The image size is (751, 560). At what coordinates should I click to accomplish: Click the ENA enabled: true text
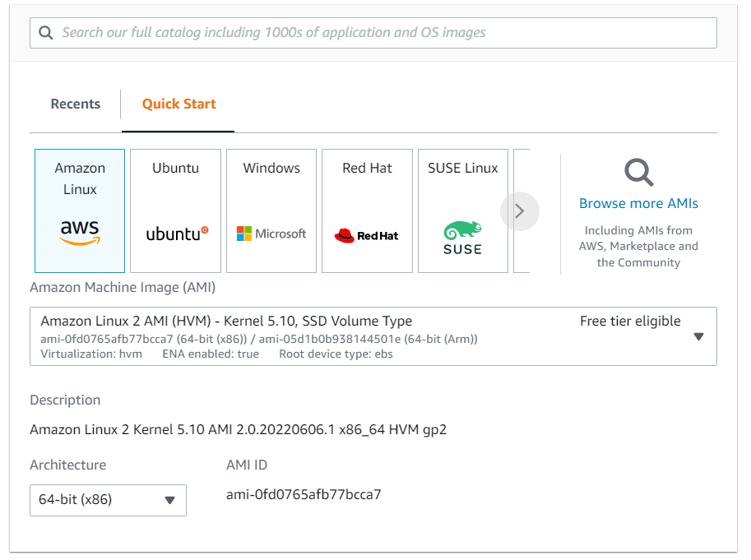pyautogui.click(x=211, y=354)
